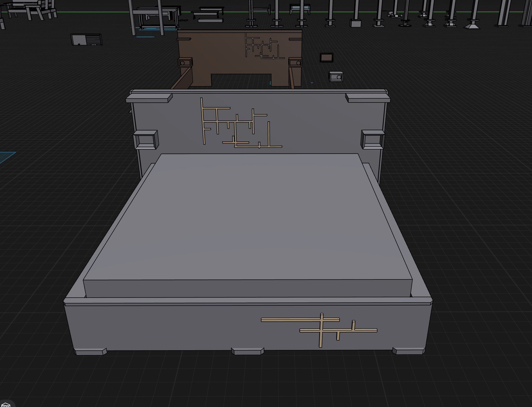Viewport: 532px width, 407px height.
Task: Select the top-left ledge of grey headboard
Action: (x=149, y=98)
